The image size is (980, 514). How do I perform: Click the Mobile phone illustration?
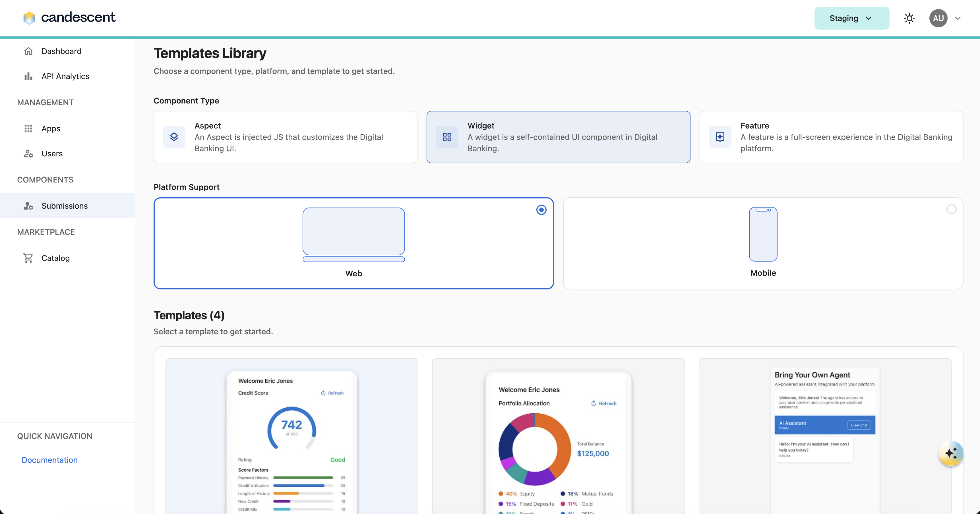point(763,234)
